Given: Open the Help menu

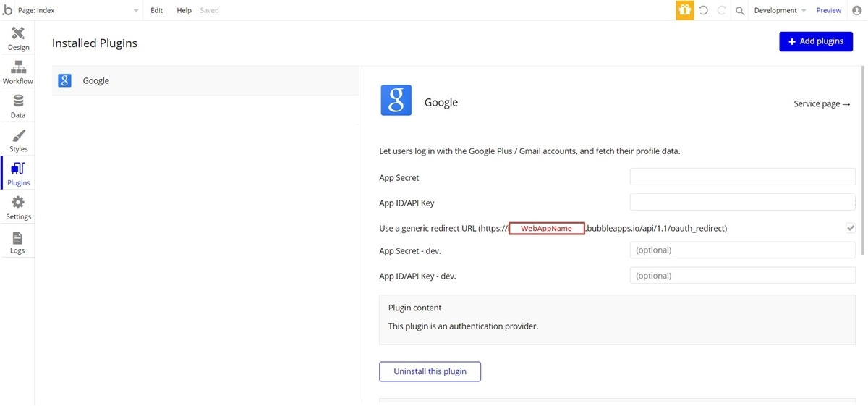Looking at the screenshot, I should tap(184, 10).
